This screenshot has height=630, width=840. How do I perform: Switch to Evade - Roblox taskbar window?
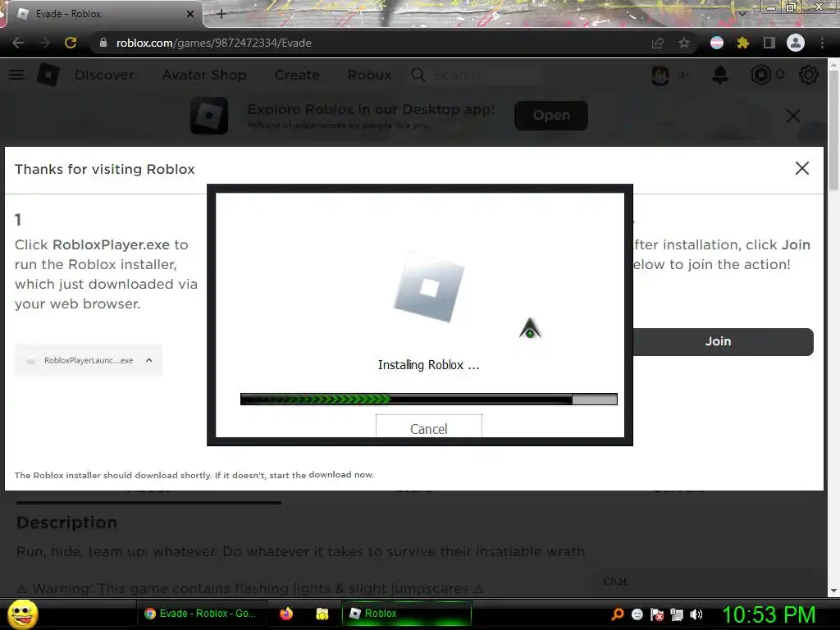pos(203,614)
